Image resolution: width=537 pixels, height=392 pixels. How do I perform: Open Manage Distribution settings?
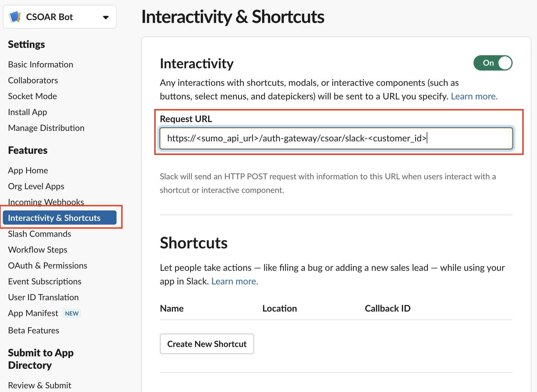click(x=46, y=128)
